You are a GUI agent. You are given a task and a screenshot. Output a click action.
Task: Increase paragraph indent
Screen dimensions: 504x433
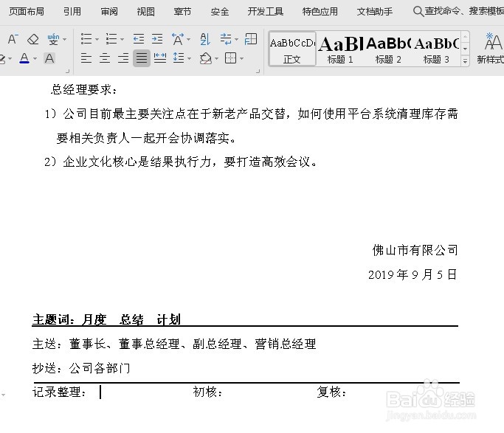(157, 39)
